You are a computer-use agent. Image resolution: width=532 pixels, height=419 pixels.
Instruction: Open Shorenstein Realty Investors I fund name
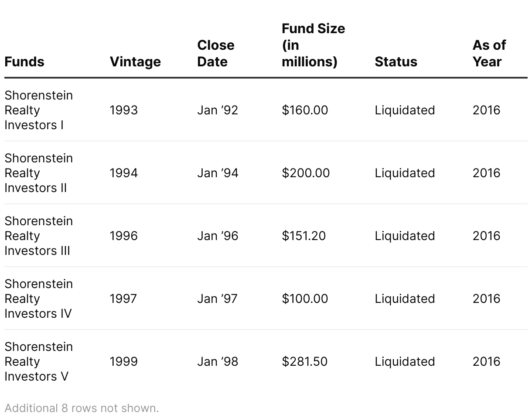pyautogui.click(x=38, y=110)
